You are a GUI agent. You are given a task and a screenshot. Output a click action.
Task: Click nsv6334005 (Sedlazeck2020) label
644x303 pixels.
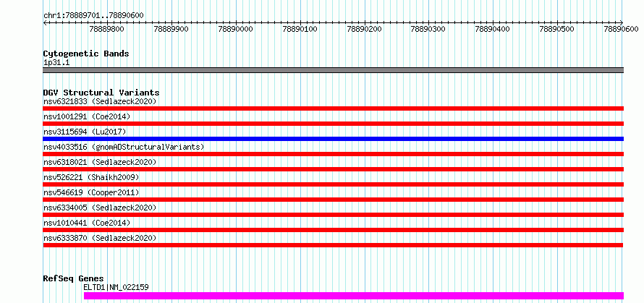(100, 208)
